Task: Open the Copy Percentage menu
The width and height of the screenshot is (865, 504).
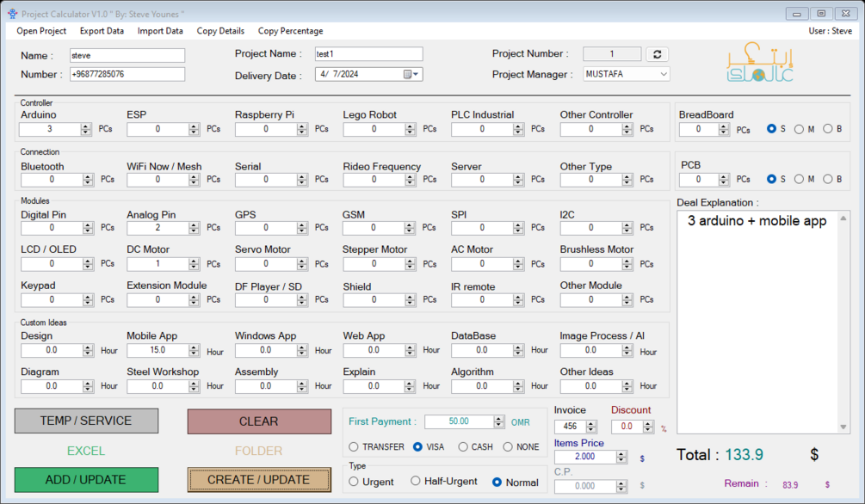Action: (290, 31)
